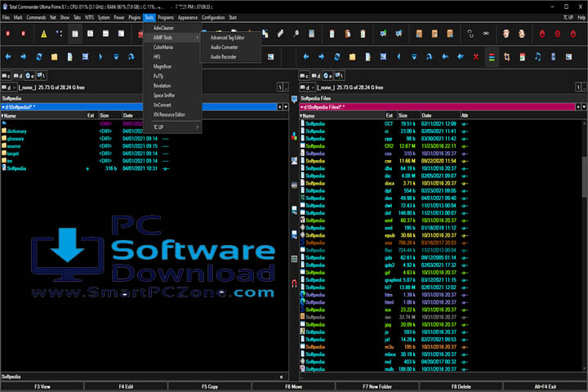The image size is (588, 392).
Task: Click the yellow folder icon in the right panel toolbar
Action: click(x=352, y=57)
